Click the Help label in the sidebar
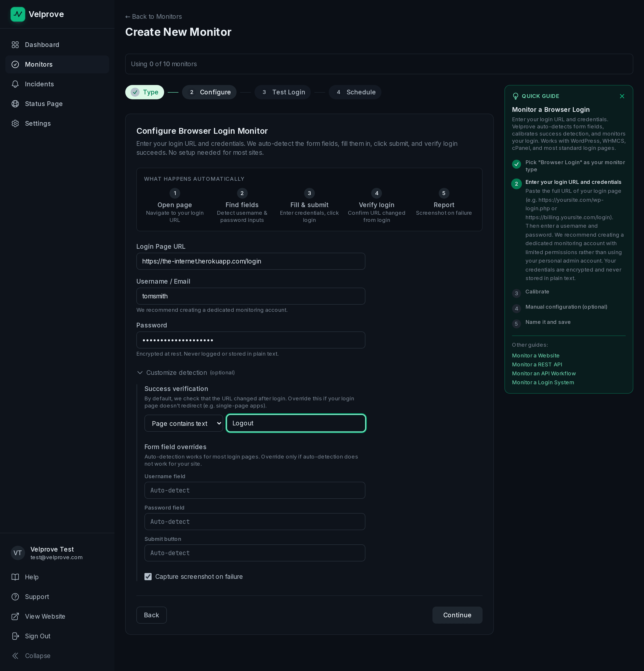This screenshot has width=644, height=671. pyautogui.click(x=32, y=577)
